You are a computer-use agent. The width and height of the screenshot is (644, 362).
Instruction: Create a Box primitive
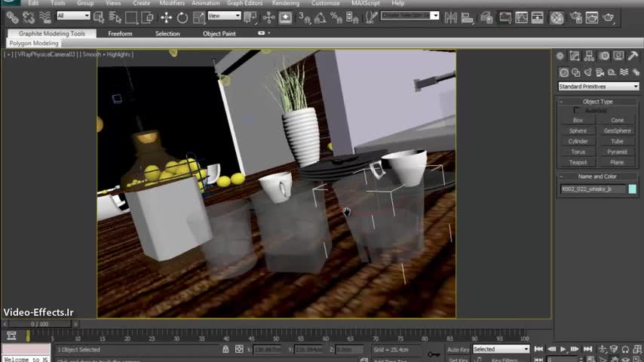pyautogui.click(x=578, y=120)
